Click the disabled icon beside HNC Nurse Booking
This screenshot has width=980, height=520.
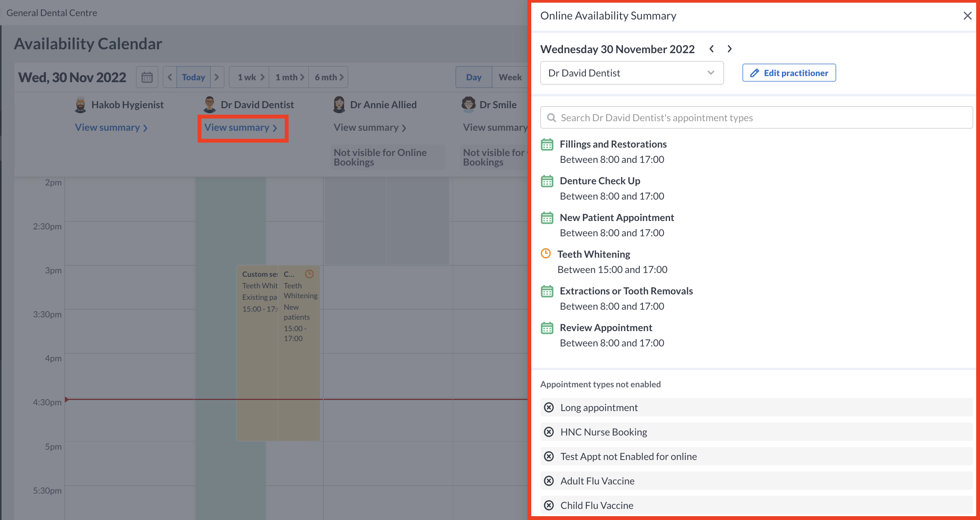(549, 432)
